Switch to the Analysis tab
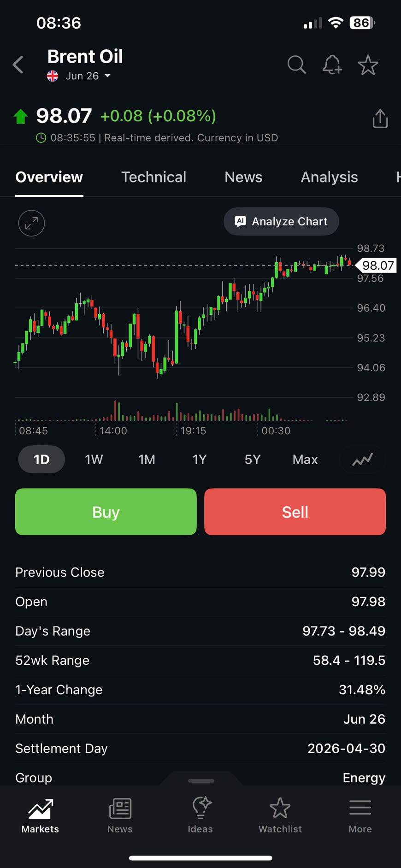The height and width of the screenshot is (868, 401). (x=329, y=177)
